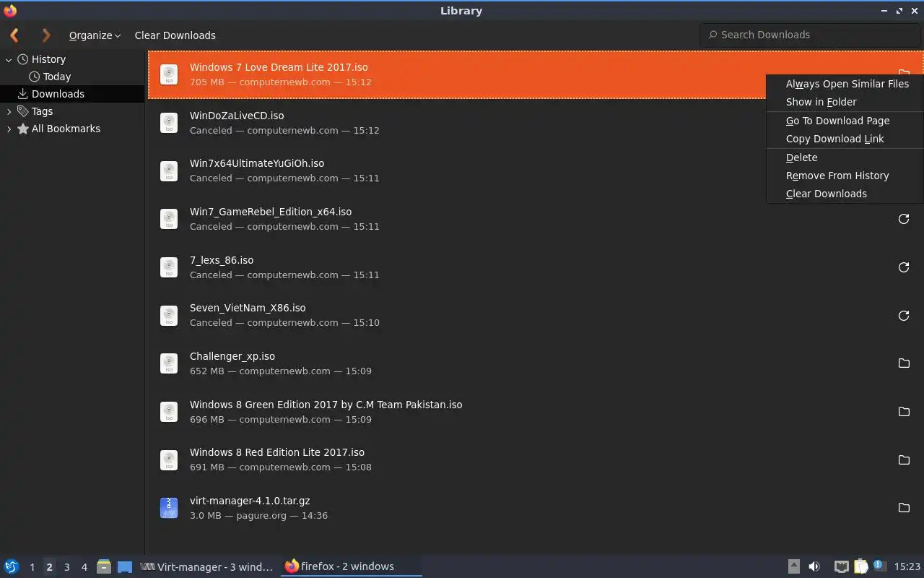The image size is (924, 578).
Task: Click the WinDoZaLiveCD.iso file icon
Action: click(169, 123)
